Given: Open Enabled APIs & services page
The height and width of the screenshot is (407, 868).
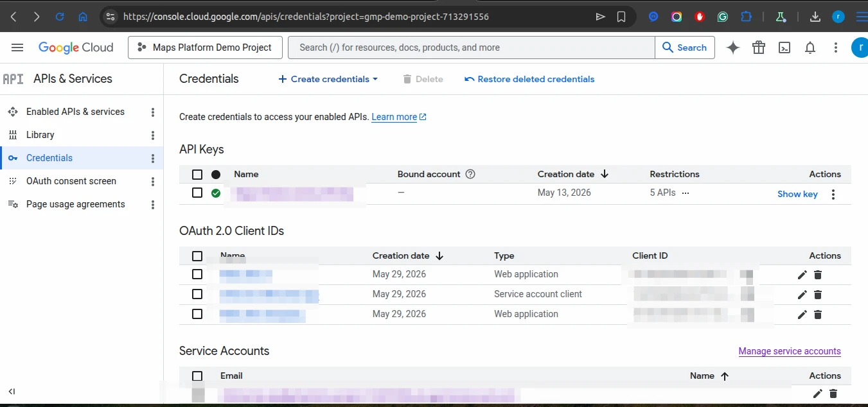Looking at the screenshot, I should [x=75, y=112].
